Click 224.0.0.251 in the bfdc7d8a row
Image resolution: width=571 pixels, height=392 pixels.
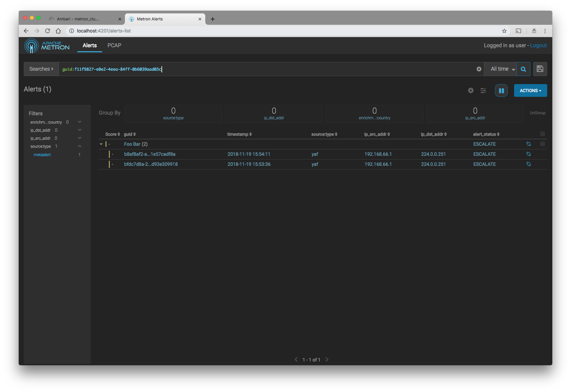433,164
